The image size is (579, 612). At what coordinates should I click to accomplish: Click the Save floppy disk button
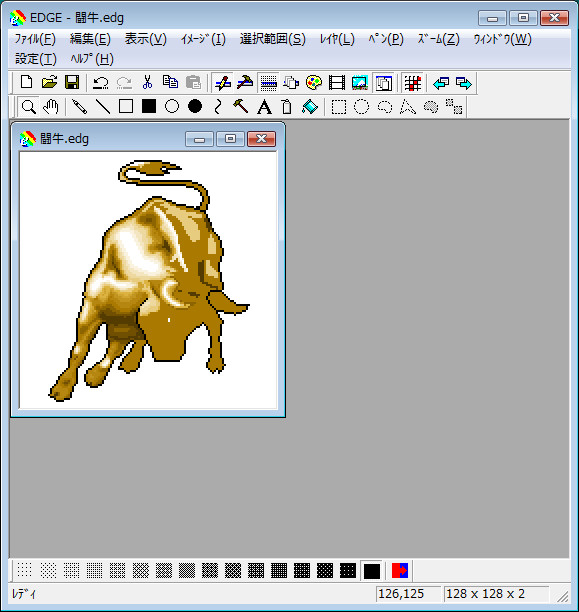click(x=72, y=83)
